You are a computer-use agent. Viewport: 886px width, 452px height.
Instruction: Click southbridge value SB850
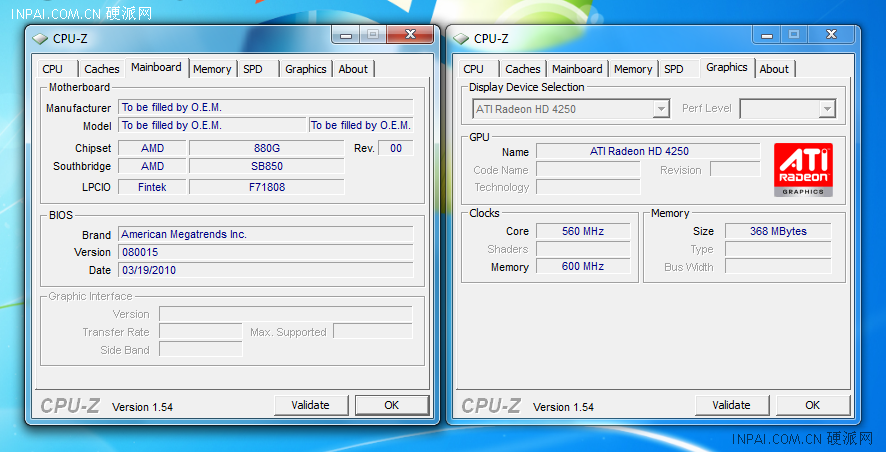coord(267,167)
